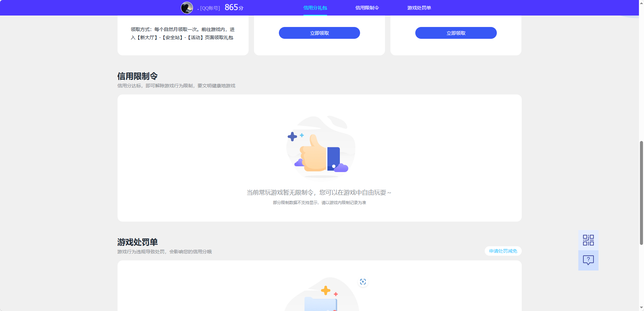This screenshot has width=644, height=311.
Task: Click the page vertical scrollbar thumb
Action: (x=641, y=193)
